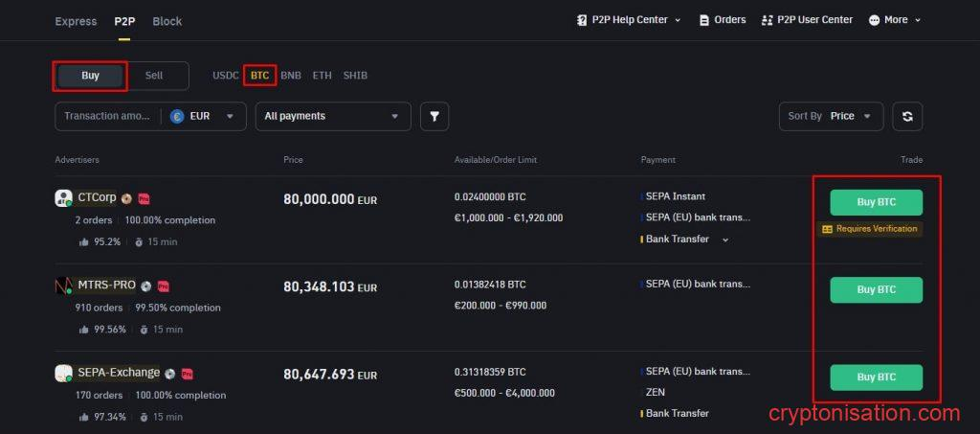Click Buy BTC for CTCorp offer
The image size is (980, 434).
click(x=876, y=202)
